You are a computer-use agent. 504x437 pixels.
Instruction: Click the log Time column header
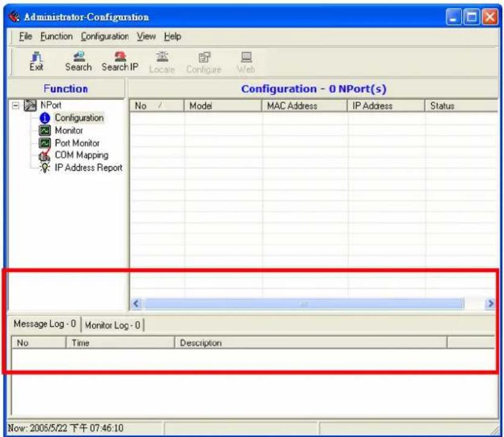pyautogui.click(x=120, y=343)
